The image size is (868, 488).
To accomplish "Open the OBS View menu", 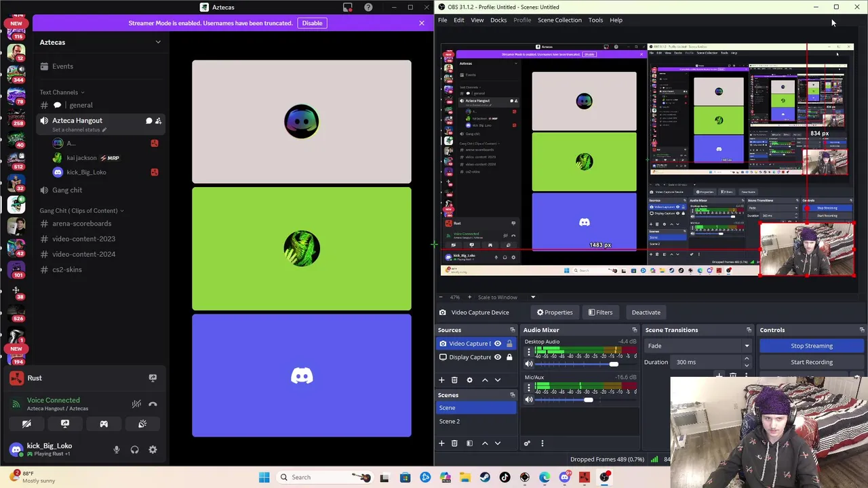I will [x=477, y=20].
